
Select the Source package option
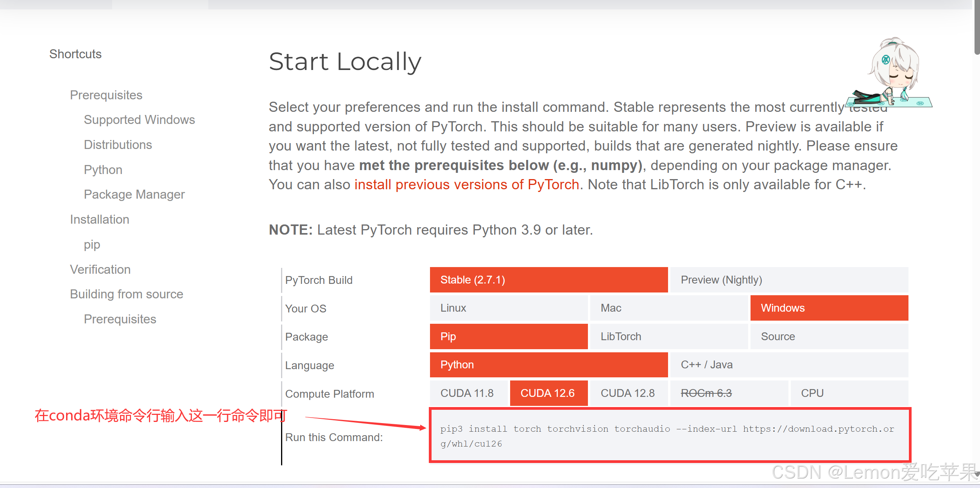pyautogui.click(x=829, y=337)
